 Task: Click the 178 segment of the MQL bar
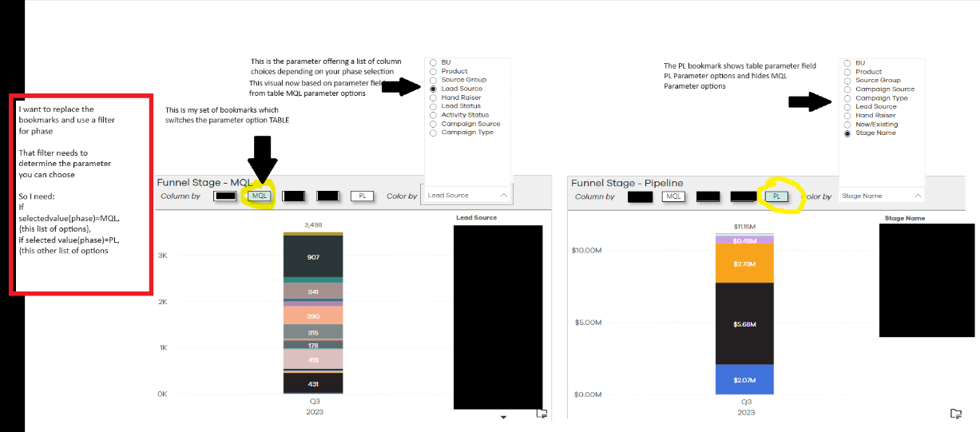tap(313, 345)
